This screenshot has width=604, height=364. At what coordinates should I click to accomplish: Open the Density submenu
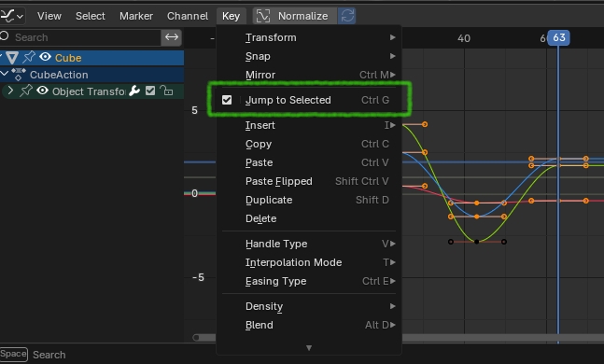[309, 306]
